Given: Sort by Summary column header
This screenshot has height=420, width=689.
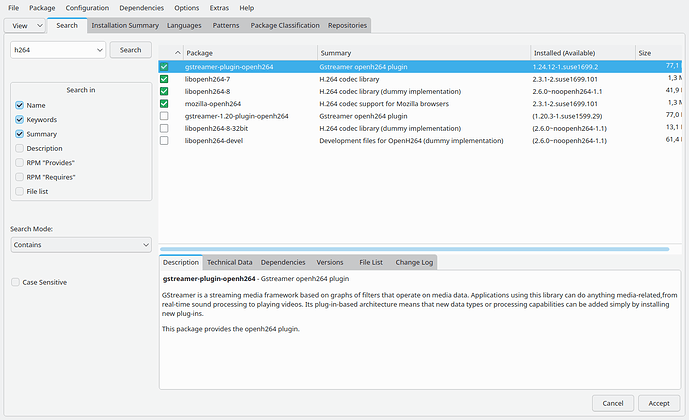Looking at the screenshot, I should click(424, 53).
